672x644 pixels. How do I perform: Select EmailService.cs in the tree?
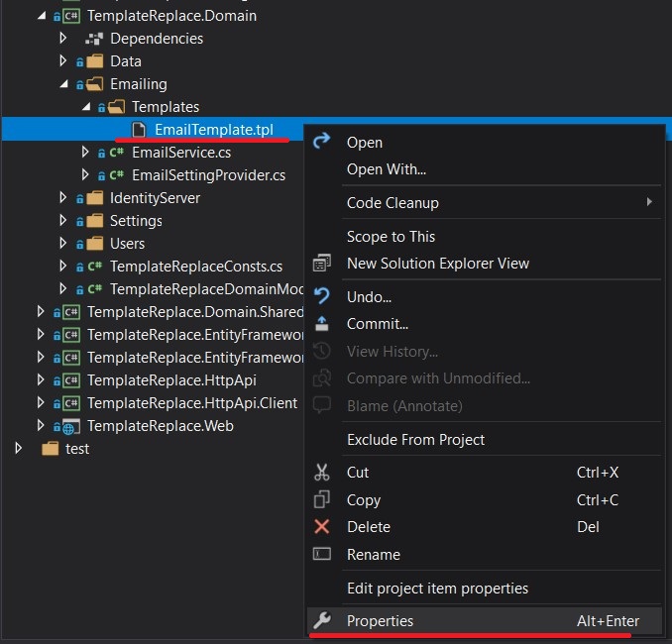point(181,153)
